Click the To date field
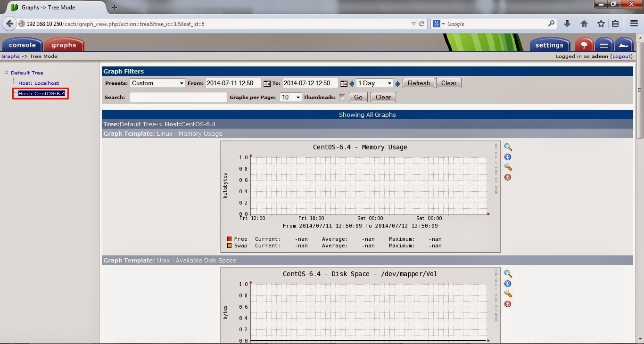Image resolution: width=644 pixels, height=344 pixels. (x=310, y=83)
